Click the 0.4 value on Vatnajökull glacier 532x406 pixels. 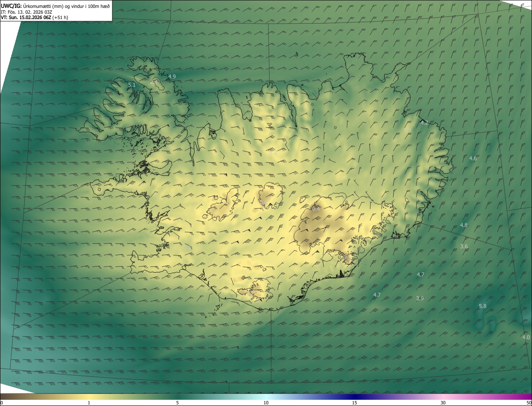[x=316, y=209]
